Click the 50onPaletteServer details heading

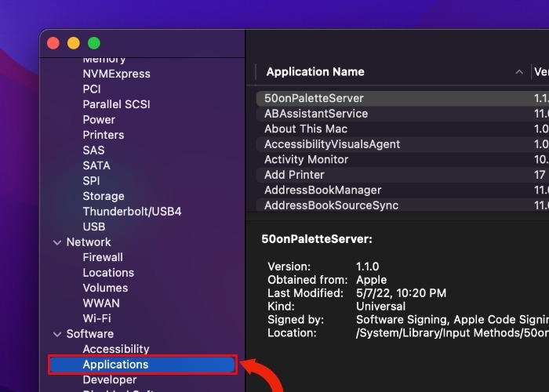click(317, 239)
